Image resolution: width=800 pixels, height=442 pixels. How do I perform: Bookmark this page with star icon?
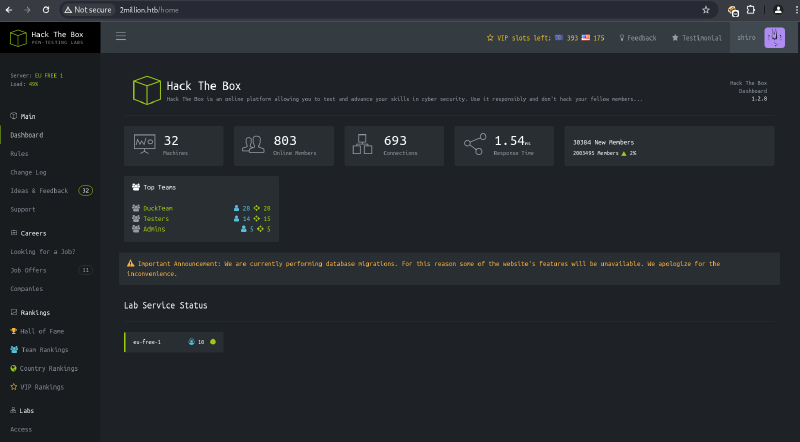(x=706, y=9)
